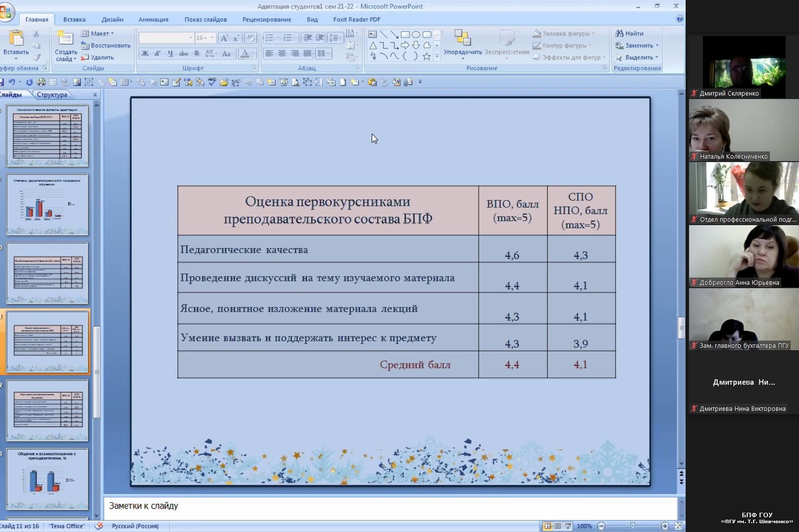
Task: Toggle justify text alignment
Action: coord(308,53)
